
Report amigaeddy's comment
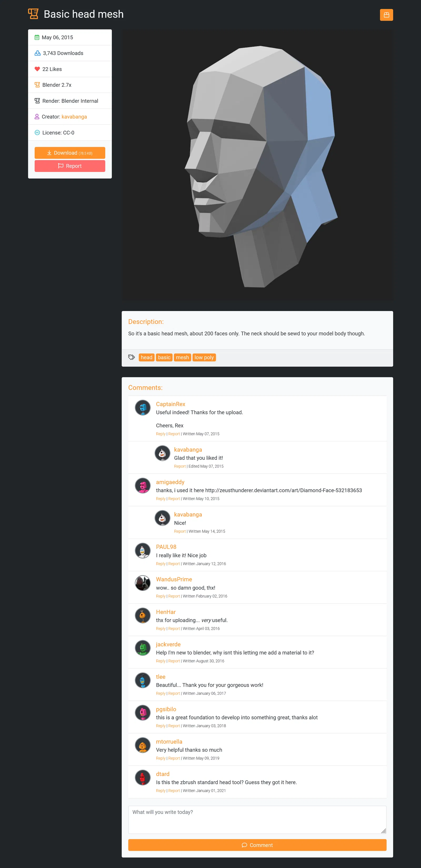pyautogui.click(x=174, y=499)
